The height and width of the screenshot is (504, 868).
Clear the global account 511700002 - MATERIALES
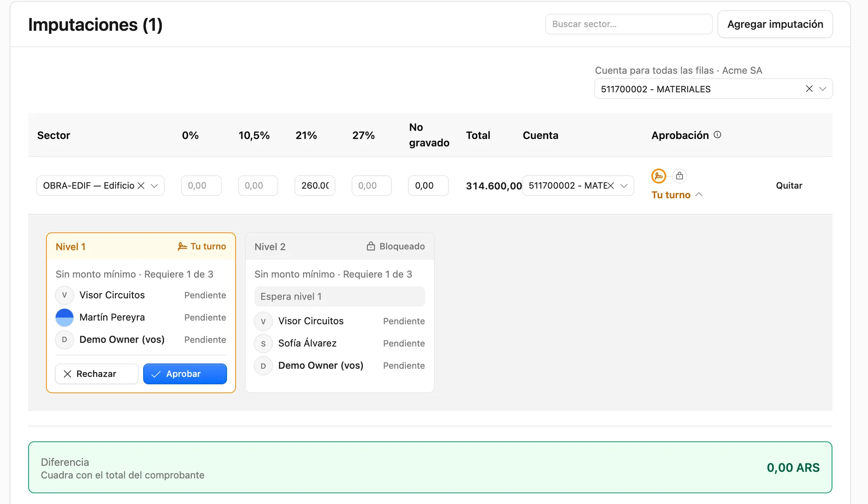tap(809, 89)
